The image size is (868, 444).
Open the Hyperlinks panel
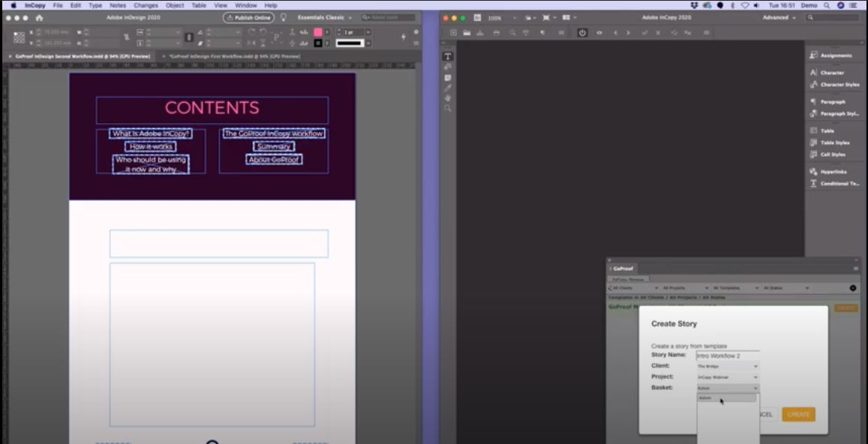pos(828,172)
